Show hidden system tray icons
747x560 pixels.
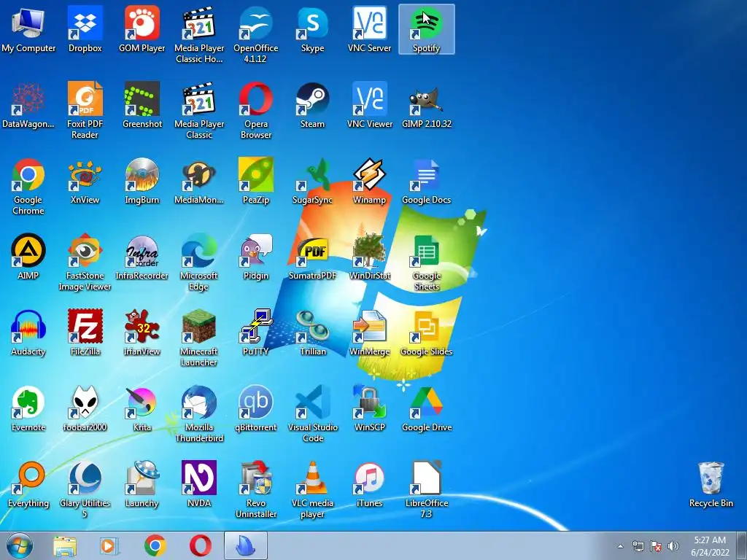pos(620,546)
